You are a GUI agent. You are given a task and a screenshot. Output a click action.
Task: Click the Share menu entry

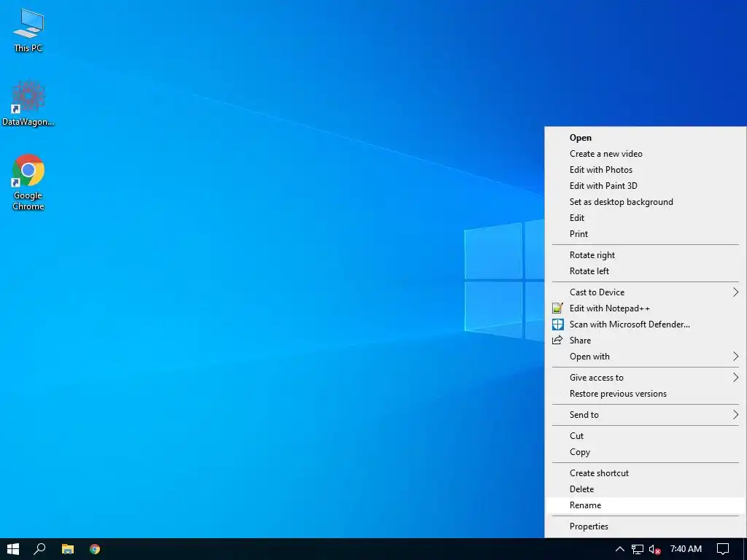pos(645,341)
